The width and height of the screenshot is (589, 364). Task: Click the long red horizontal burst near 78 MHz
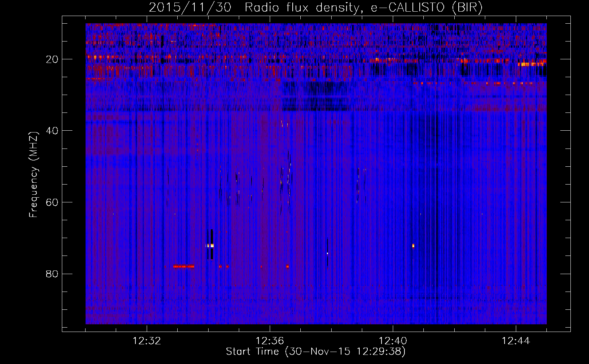[x=184, y=266]
